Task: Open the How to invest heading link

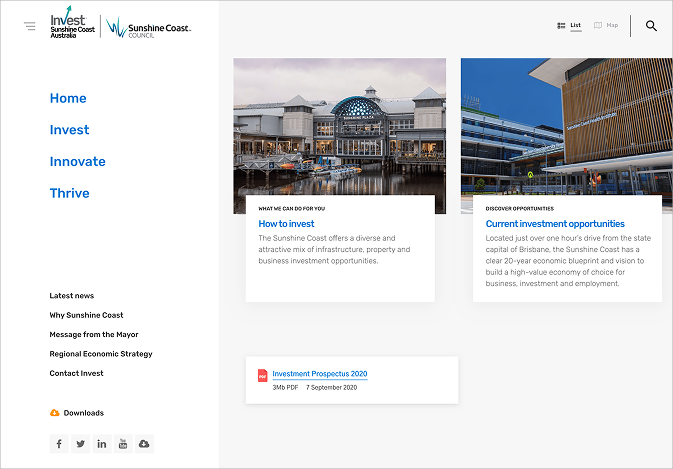Action: point(286,224)
